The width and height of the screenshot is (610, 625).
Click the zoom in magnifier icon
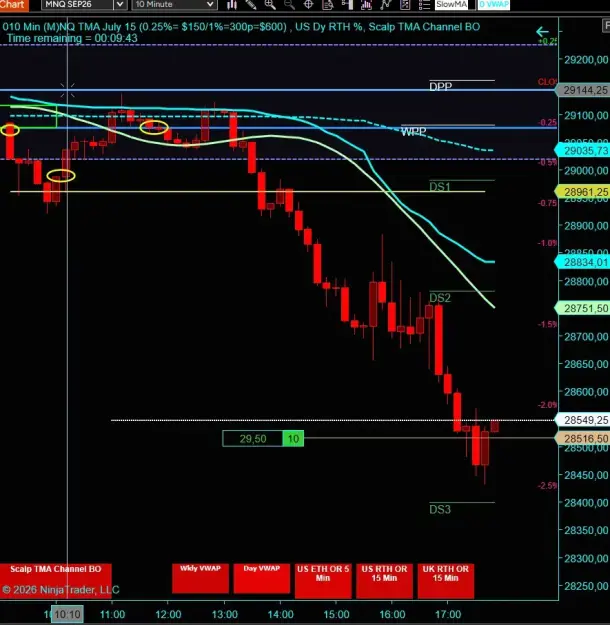[270, 4]
